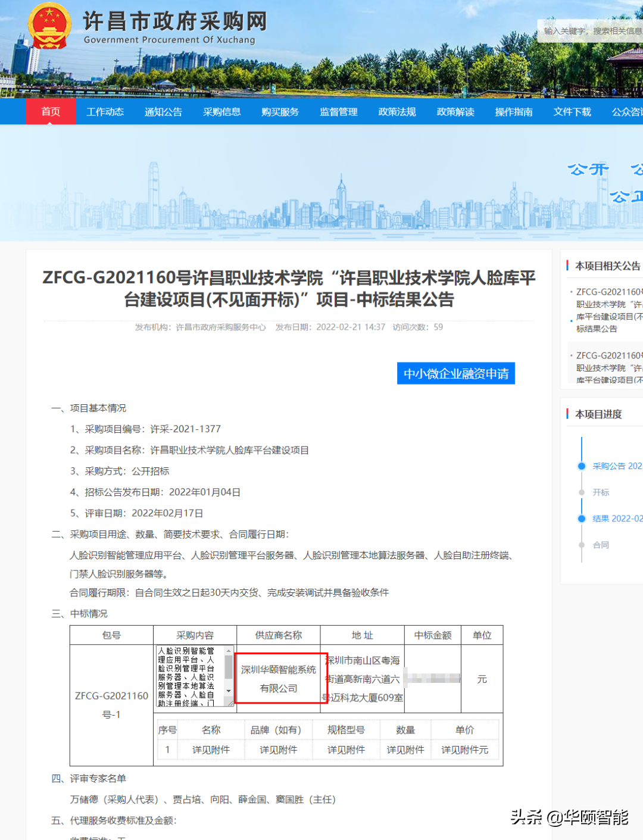Open the 通知公告 section

pyautogui.click(x=163, y=112)
